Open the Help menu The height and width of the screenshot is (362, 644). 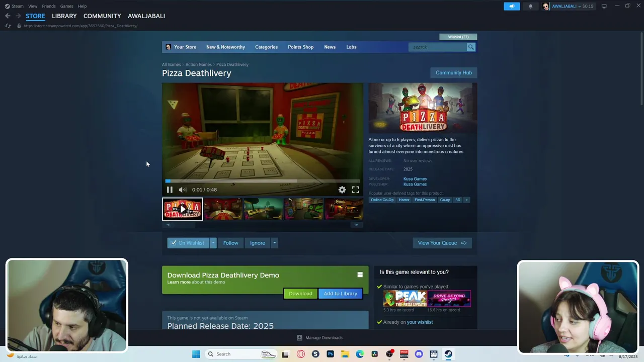(82, 6)
